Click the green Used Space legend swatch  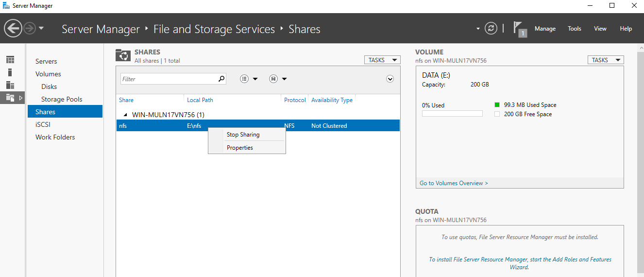(x=497, y=104)
